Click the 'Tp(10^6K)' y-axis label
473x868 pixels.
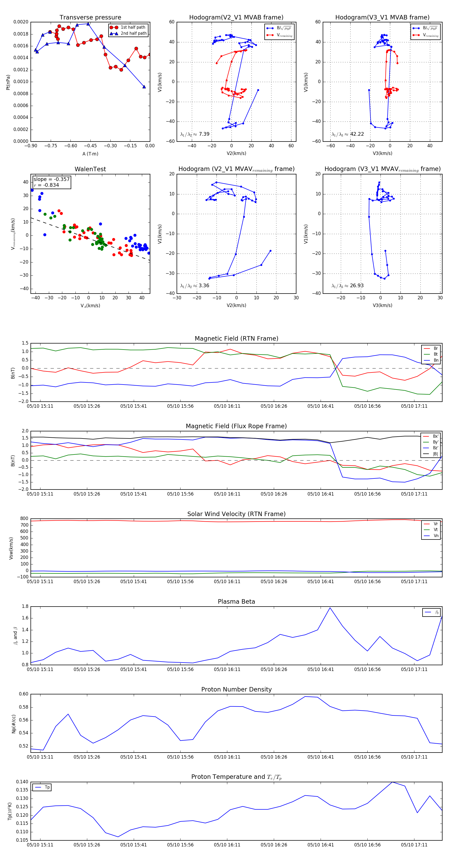click(x=10, y=811)
